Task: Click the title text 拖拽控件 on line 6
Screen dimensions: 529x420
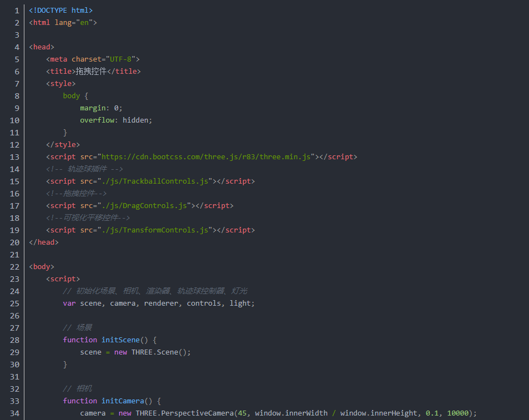Action: (x=91, y=71)
